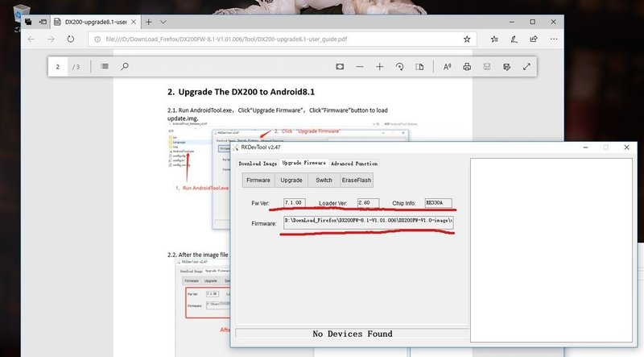The height and width of the screenshot is (357, 644).
Task: Open the Edge settings ellipsis menu
Action: click(x=554, y=39)
